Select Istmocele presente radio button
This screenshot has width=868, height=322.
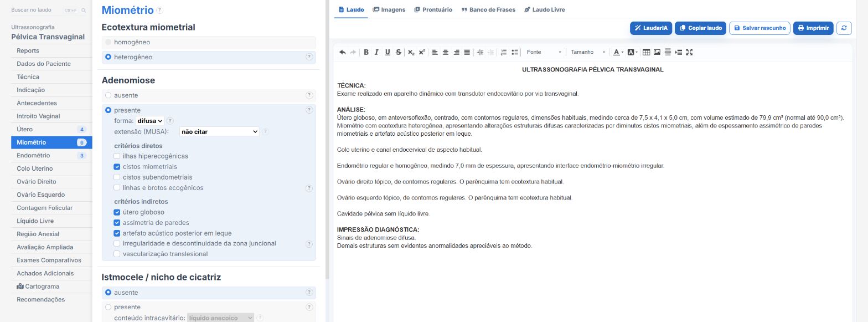(x=108, y=307)
